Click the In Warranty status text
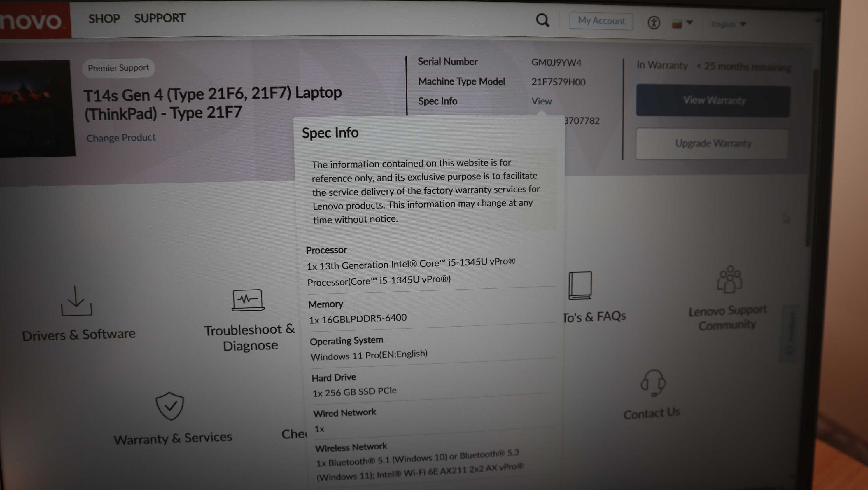Screen dimensions: 868x490 [x=662, y=65]
